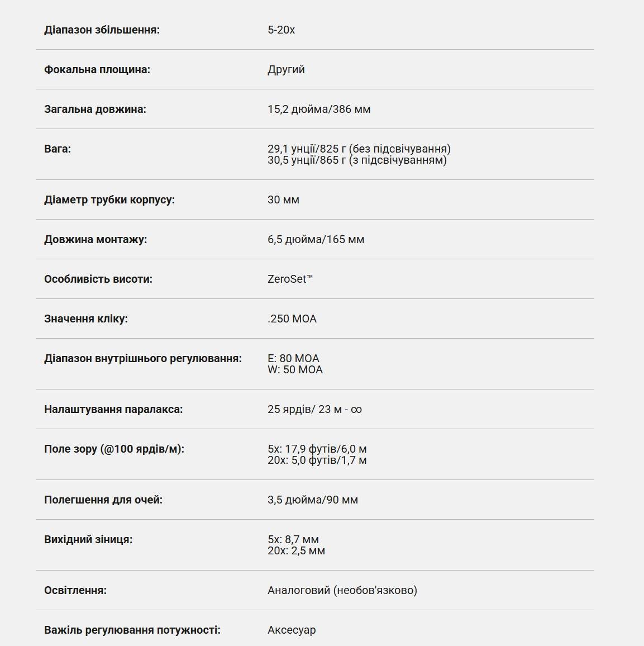Select the '30 мм' tube diameter value

[x=283, y=200]
